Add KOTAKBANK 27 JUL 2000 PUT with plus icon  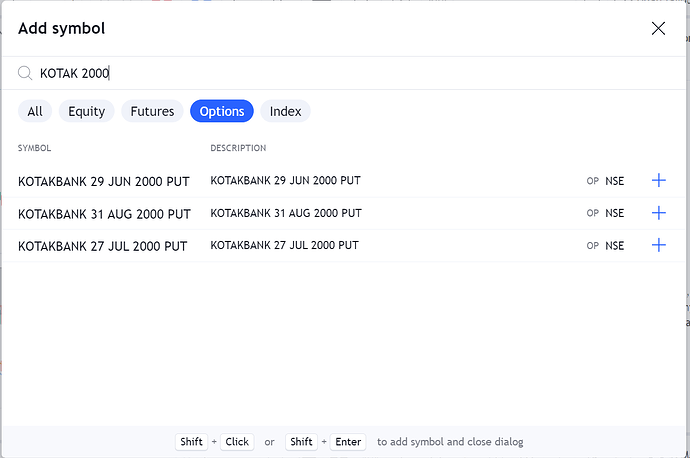[658, 245]
